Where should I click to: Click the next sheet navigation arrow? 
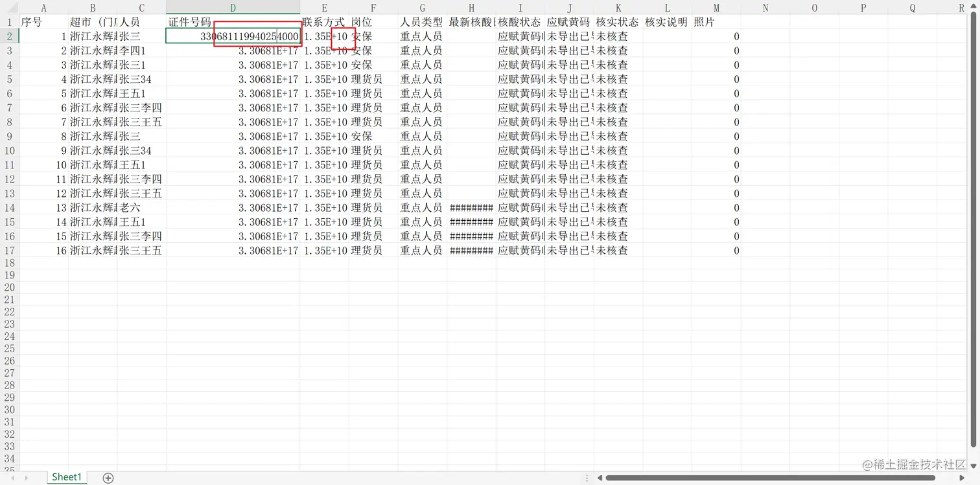[x=26, y=478]
